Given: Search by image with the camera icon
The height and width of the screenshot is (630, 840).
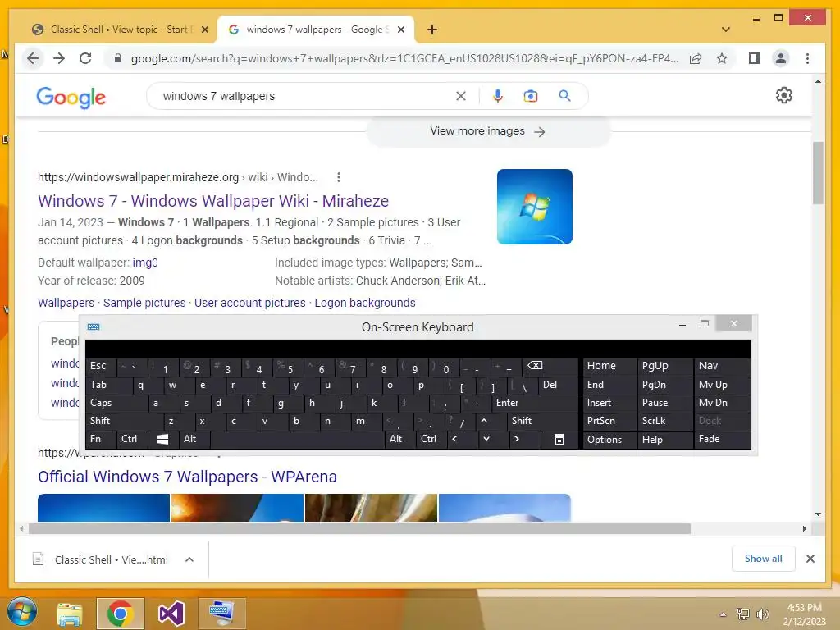Looking at the screenshot, I should (x=531, y=96).
